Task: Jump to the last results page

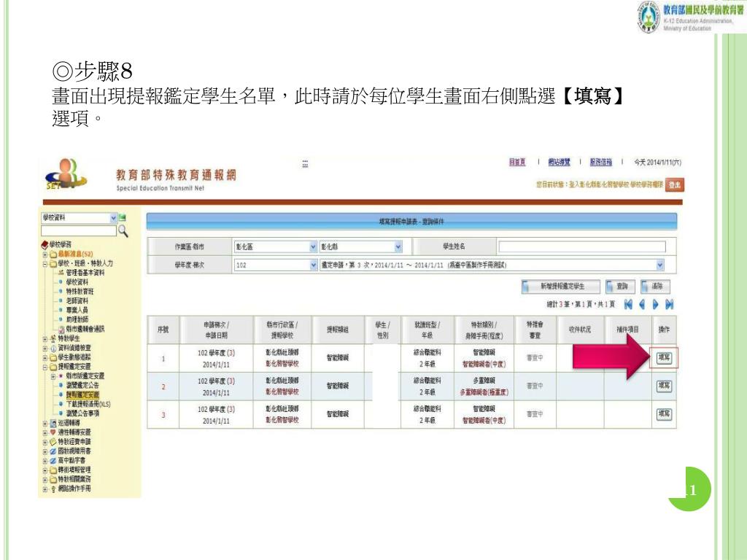Action: 669,303
